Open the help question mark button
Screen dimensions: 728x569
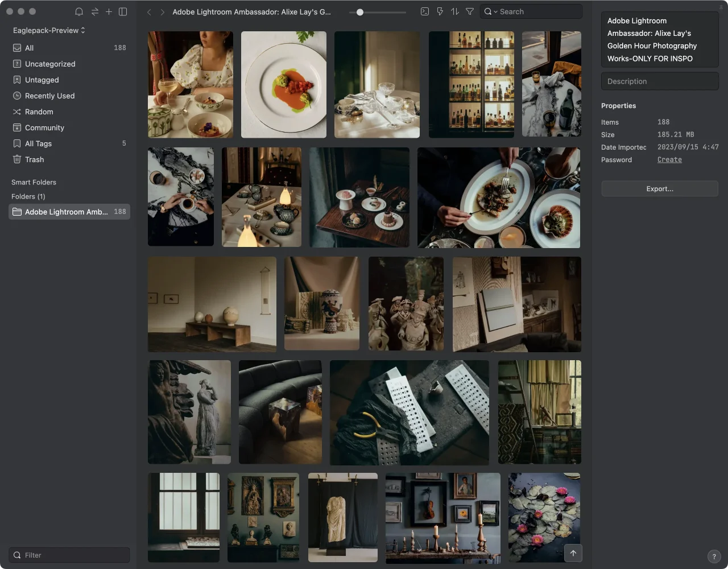pos(714,557)
